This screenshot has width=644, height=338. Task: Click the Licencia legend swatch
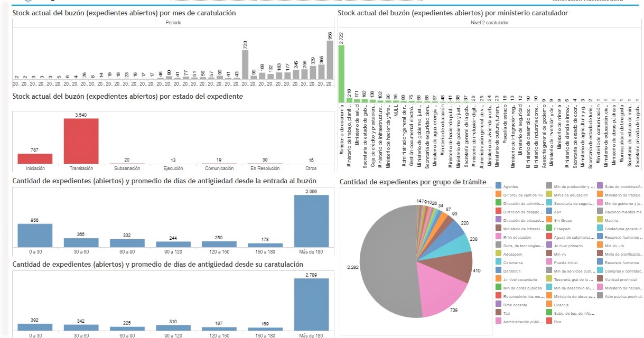(550, 305)
